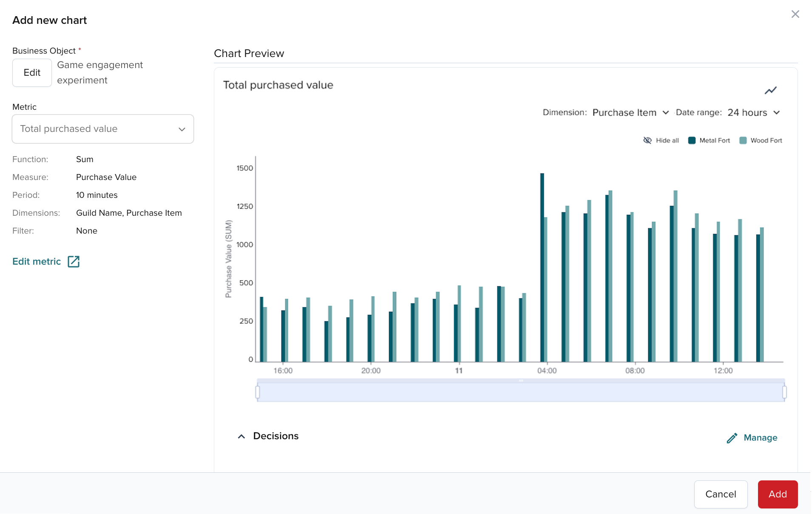
Task: Click the Edit metric external link icon
Action: click(74, 261)
